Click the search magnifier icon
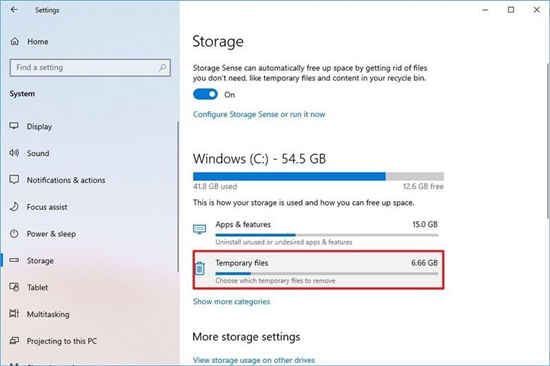This screenshot has height=366, width=550. (162, 67)
